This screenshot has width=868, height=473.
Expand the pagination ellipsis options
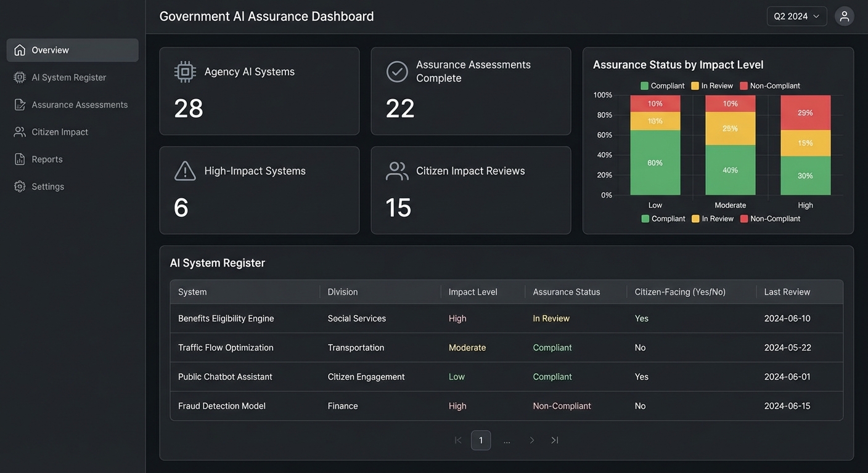[x=507, y=440]
